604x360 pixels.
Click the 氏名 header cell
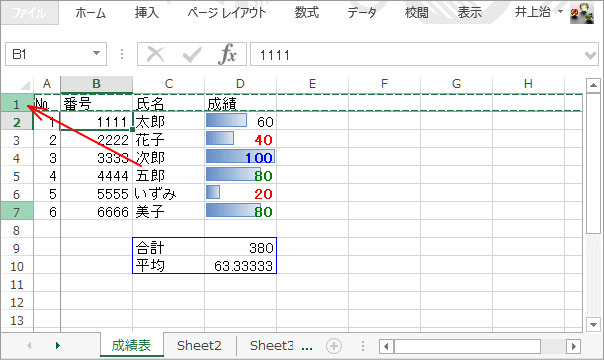169,103
